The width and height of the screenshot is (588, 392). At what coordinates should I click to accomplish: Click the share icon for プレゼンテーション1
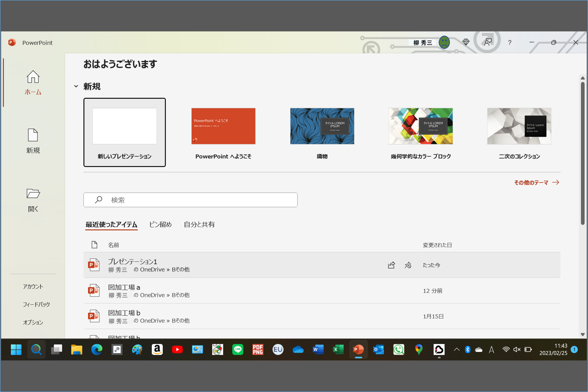point(391,265)
